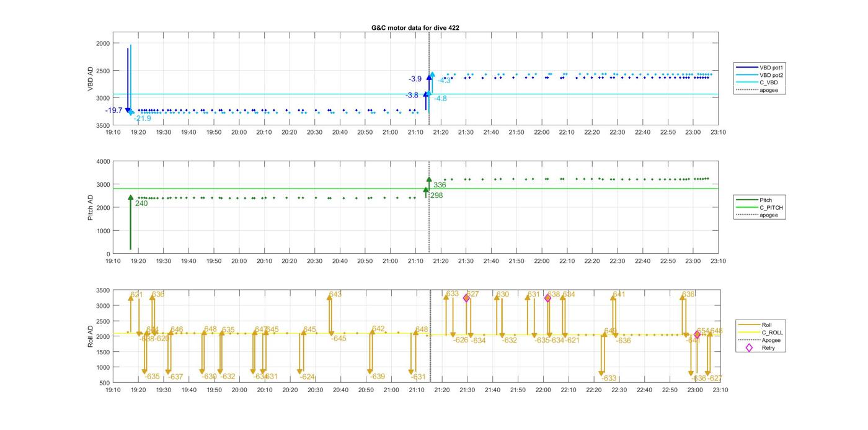The width and height of the screenshot is (868, 430).
Task: Click the '-3.9' VBD data label
Action: pos(415,79)
